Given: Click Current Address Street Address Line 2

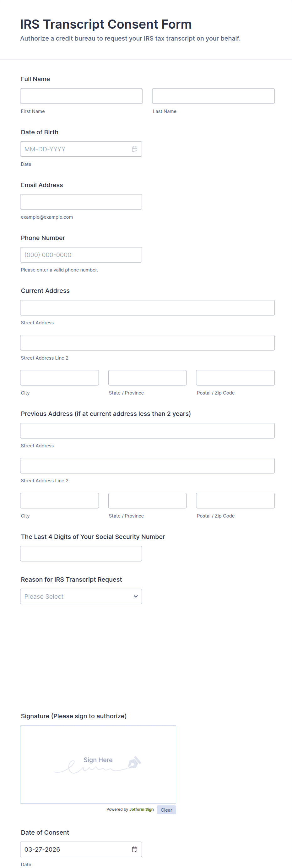Looking at the screenshot, I should [147, 343].
